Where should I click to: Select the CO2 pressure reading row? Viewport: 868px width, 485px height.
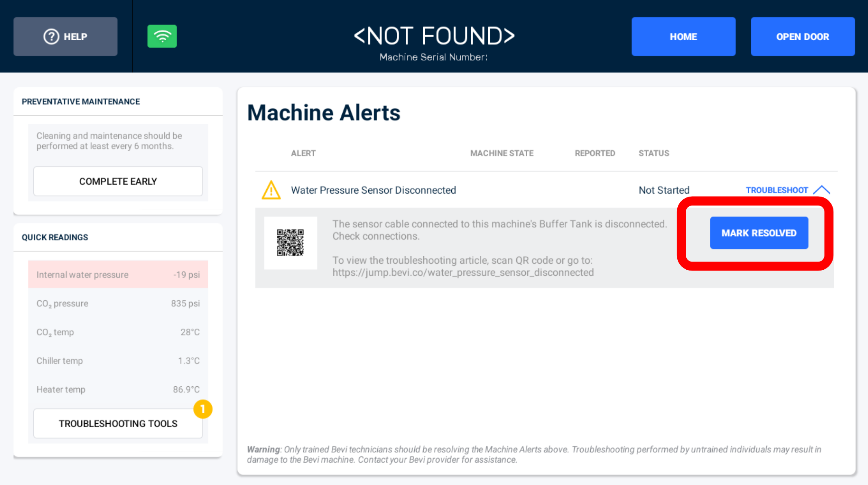[118, 303]
